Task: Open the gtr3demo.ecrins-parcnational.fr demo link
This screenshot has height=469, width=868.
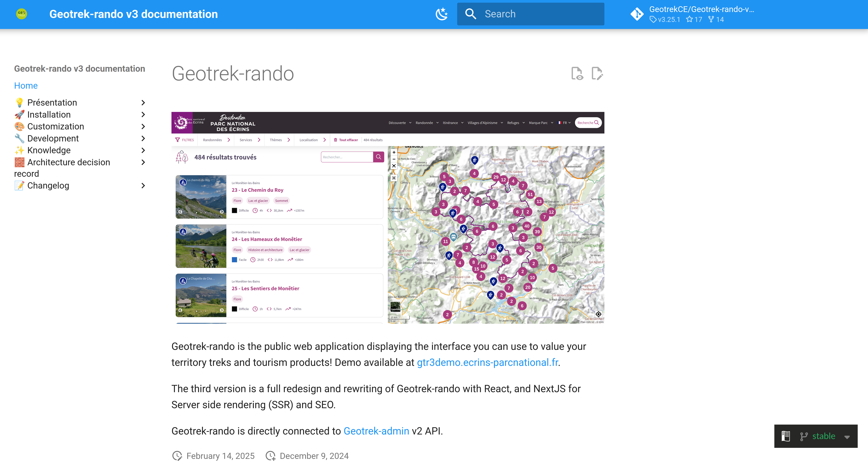Action: coord(487,363)
